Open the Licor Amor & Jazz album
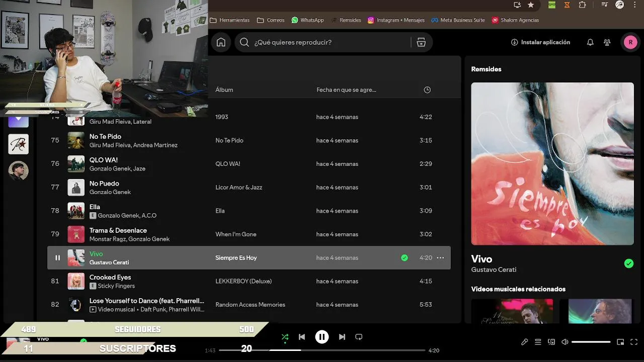The width and height of the screenshot is (644, 362). pyautogui.click(x=239, y=187)
